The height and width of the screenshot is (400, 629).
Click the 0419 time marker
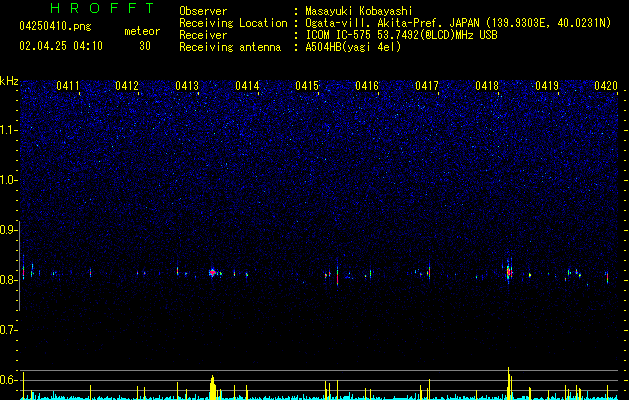[x=547, y=86]
